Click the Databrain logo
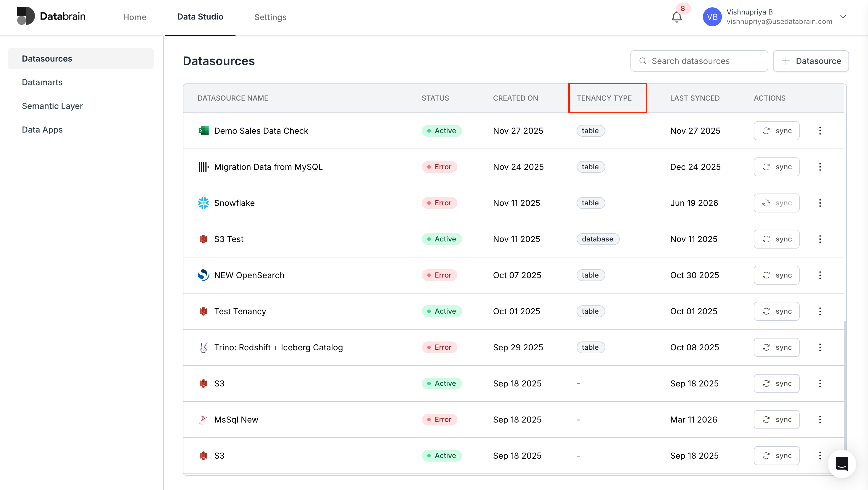Image resolution: width=868 pixels, height=490 pixels. tap(51, 16)
